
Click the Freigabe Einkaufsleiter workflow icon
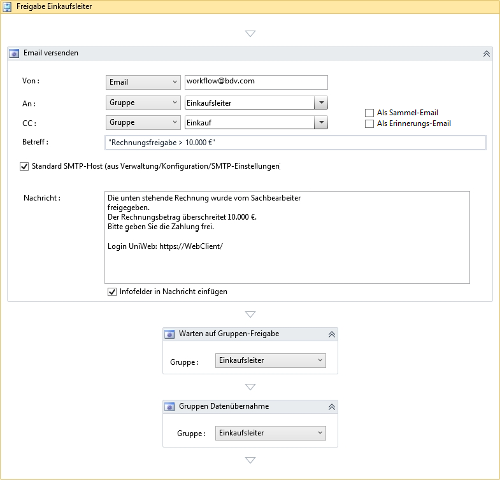click(x=7, y=7)
